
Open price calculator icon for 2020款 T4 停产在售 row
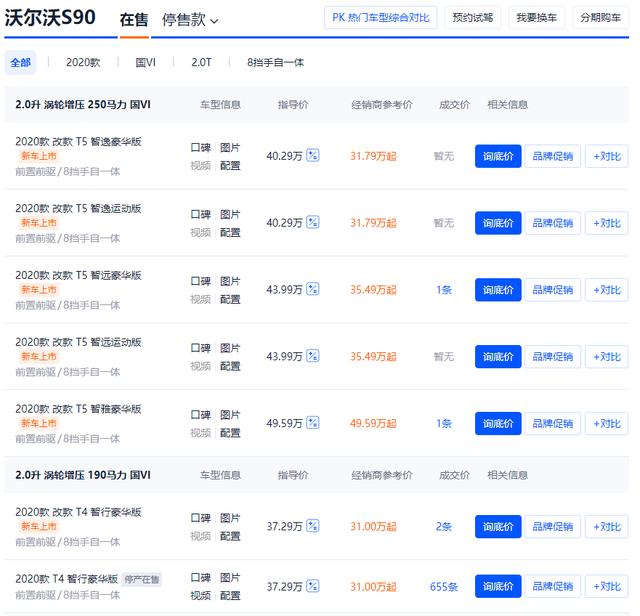[313, 586]
